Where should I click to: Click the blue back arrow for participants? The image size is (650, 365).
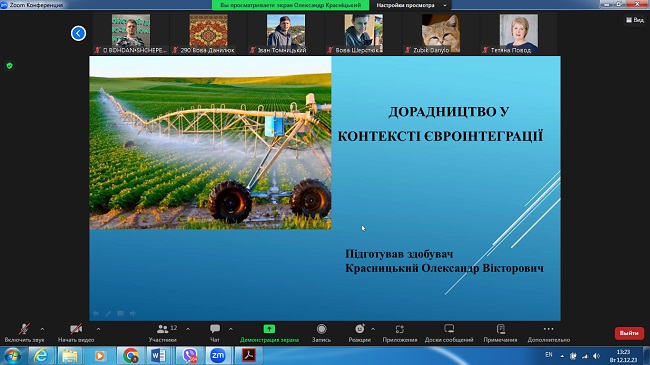78,33
